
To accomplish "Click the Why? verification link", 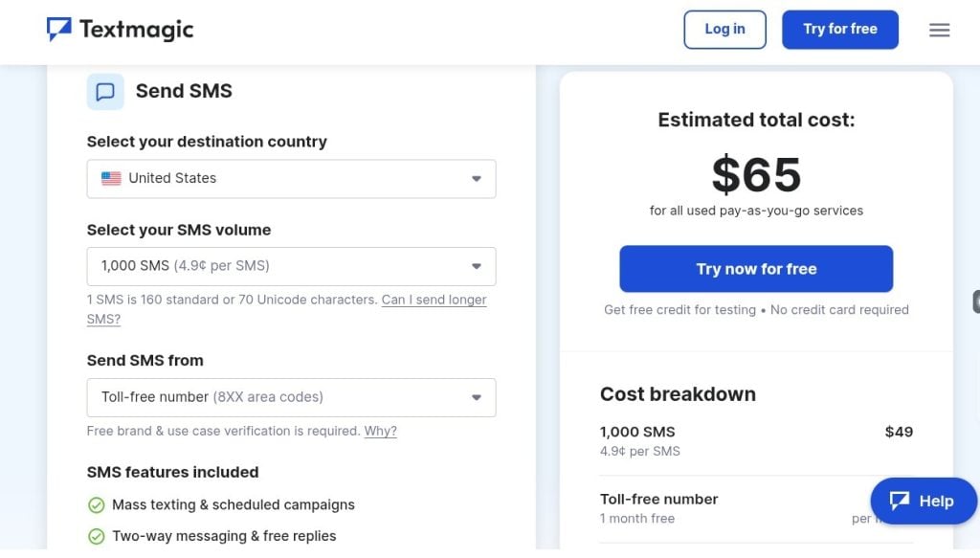I will tap(380, 431).
